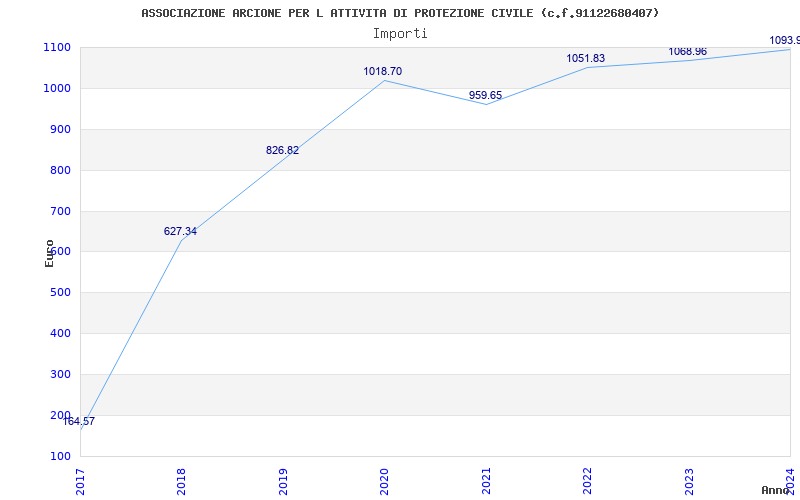The width and height of the screenshot is (800, 500).
Task: Select the 2023 x-axis label
Action: [x=689, y=480]
